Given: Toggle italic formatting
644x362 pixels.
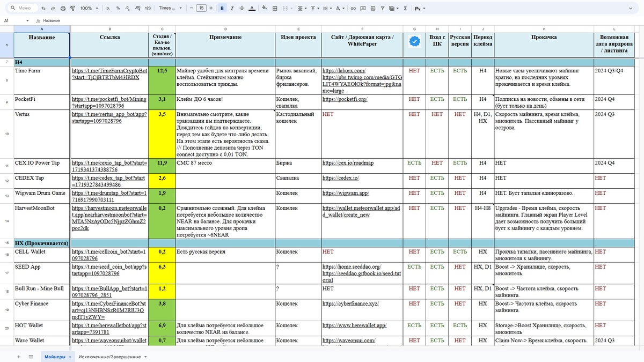Looking at the screenshot, I should point(232,8).
